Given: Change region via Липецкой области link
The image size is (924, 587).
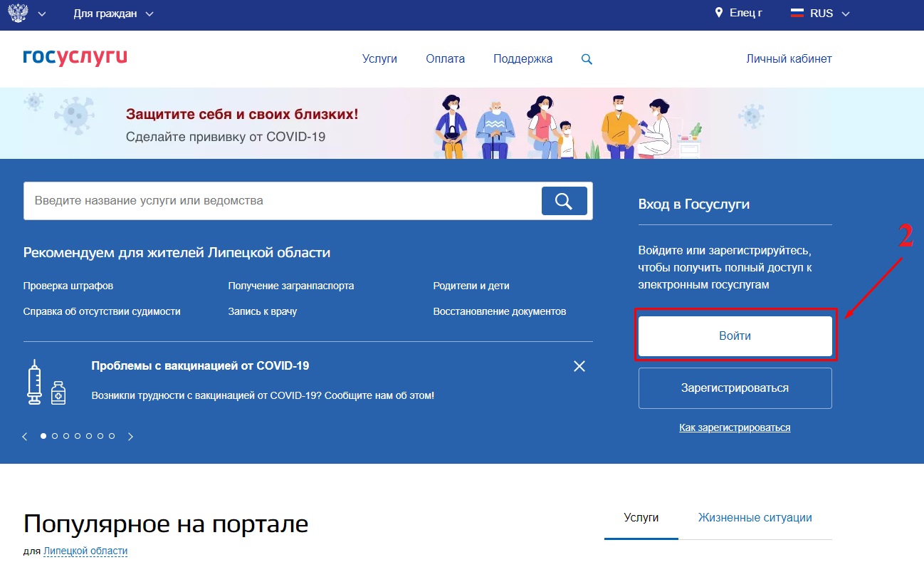Looking at the screenshot, I should click(85, 551).
